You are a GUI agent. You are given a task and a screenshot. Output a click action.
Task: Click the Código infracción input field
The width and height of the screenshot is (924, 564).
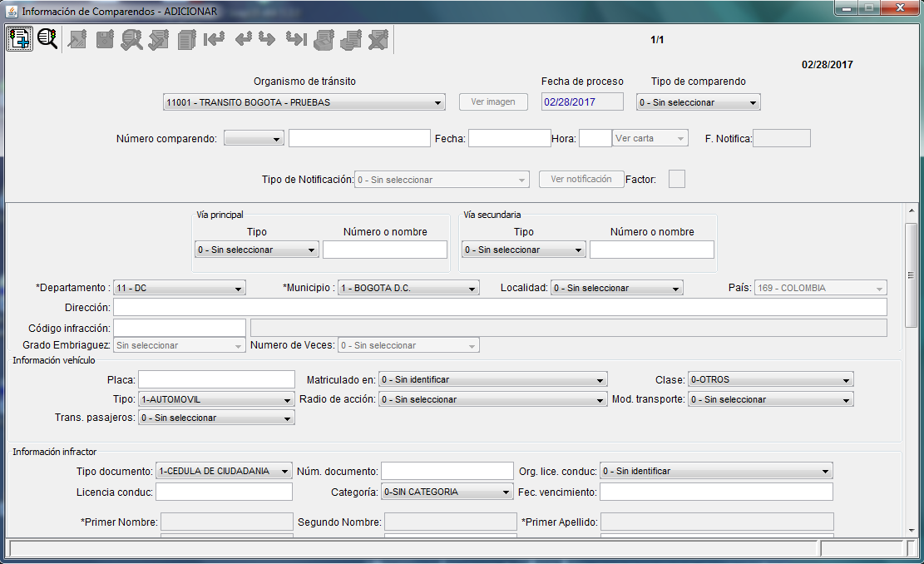point(180,328)
